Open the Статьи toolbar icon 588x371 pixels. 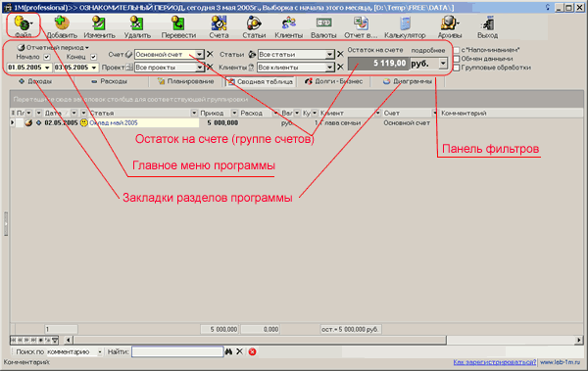click(254, 23)
